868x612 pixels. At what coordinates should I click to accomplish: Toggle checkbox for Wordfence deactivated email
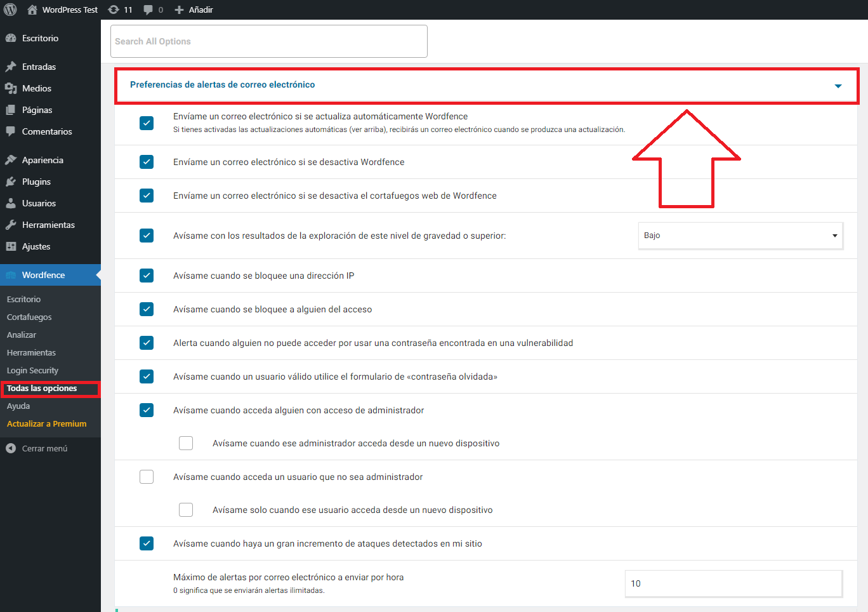tap(147, 162)
